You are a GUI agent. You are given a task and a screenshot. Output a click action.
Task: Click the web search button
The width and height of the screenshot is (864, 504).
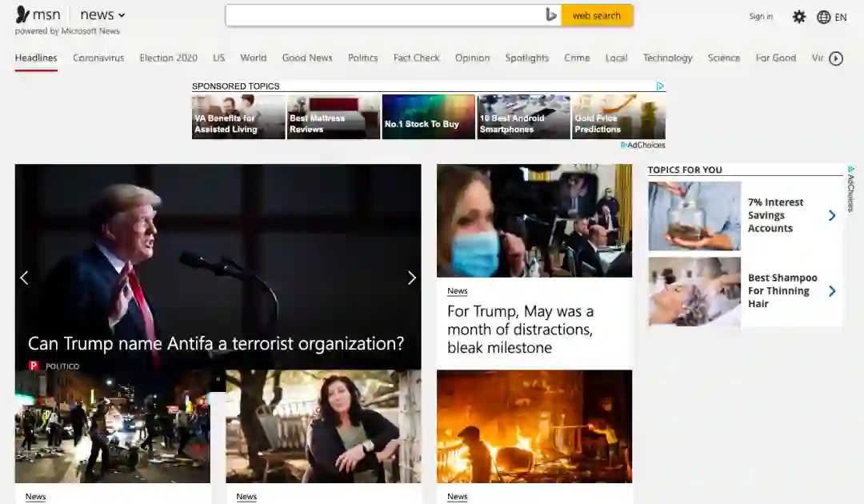pos(597,15)
